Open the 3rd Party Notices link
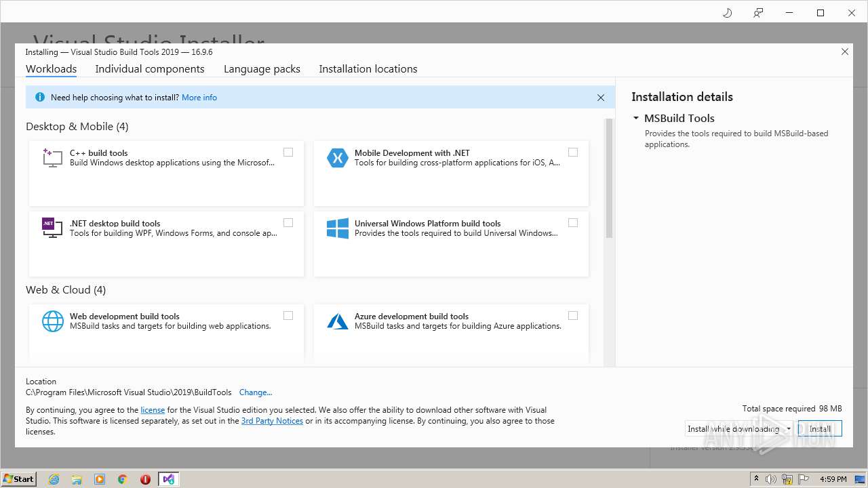The width and height of the screenshot is (868, 488). 272,421
